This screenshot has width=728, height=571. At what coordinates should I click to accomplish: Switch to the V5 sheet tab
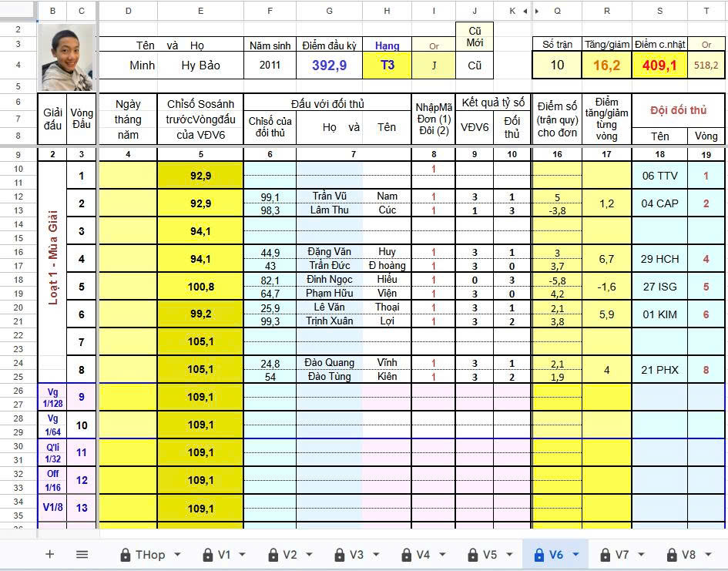click(490, 554)
